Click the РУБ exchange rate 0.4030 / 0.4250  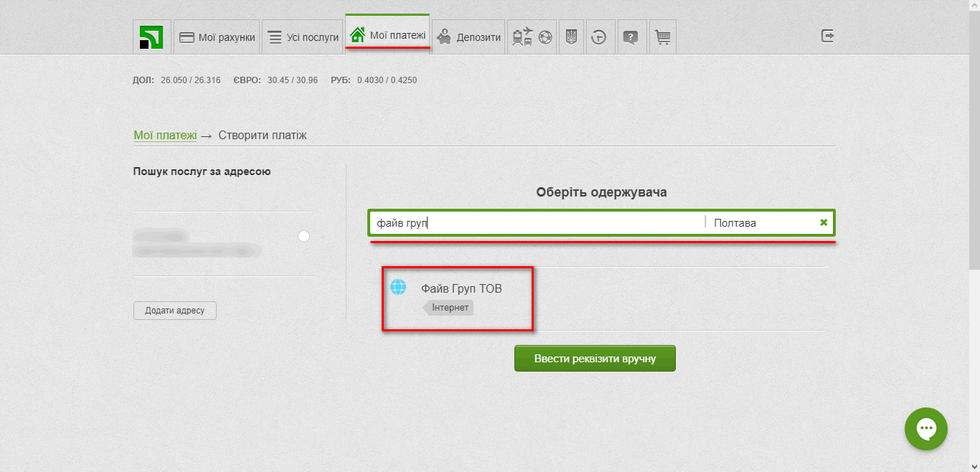(x=387, y=80)
